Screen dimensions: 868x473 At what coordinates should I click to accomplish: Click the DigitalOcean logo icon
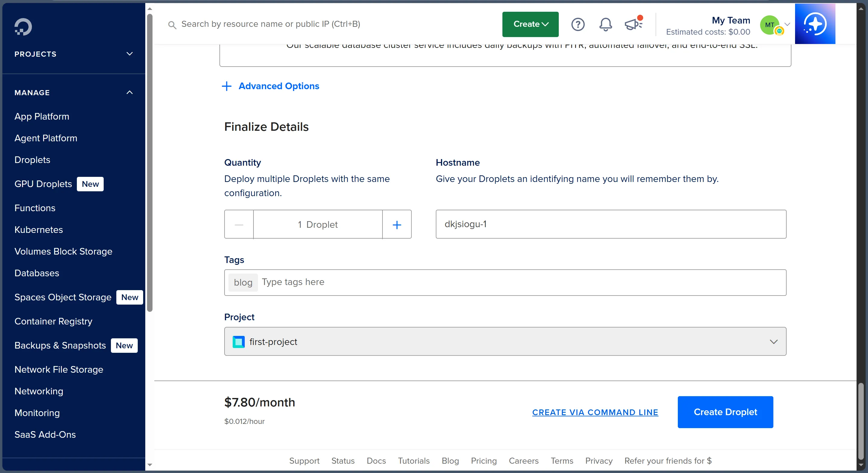[23, 27]
